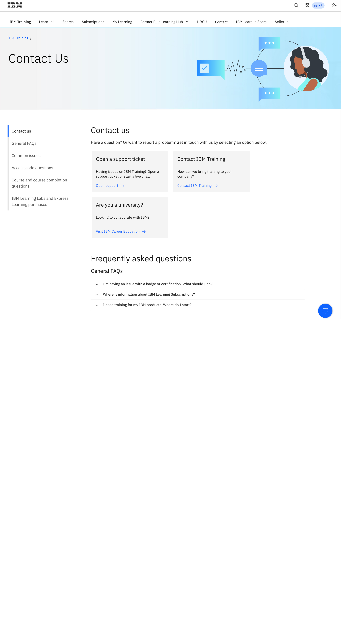Open the search magnifier icon

tap(296, 5)
